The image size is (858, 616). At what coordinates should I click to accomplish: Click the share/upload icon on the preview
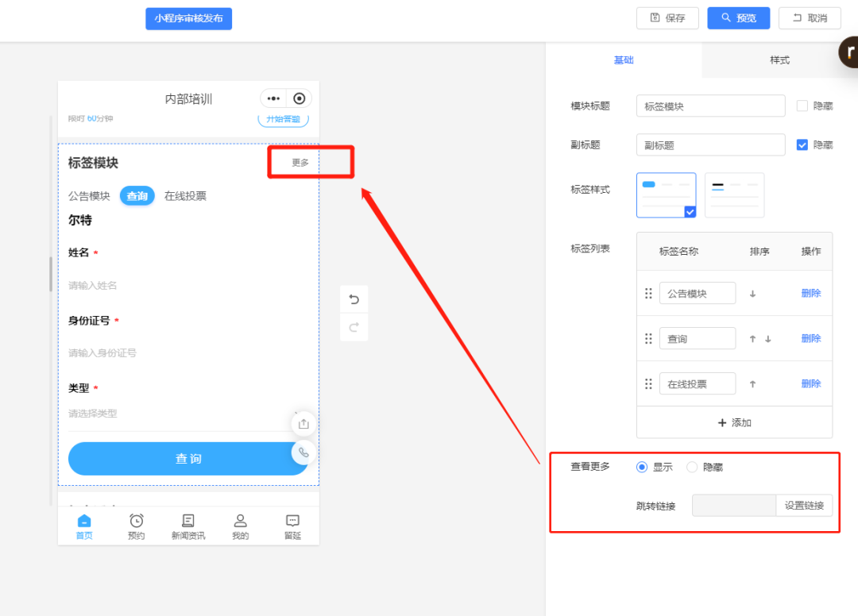click(x=303, y=423)
